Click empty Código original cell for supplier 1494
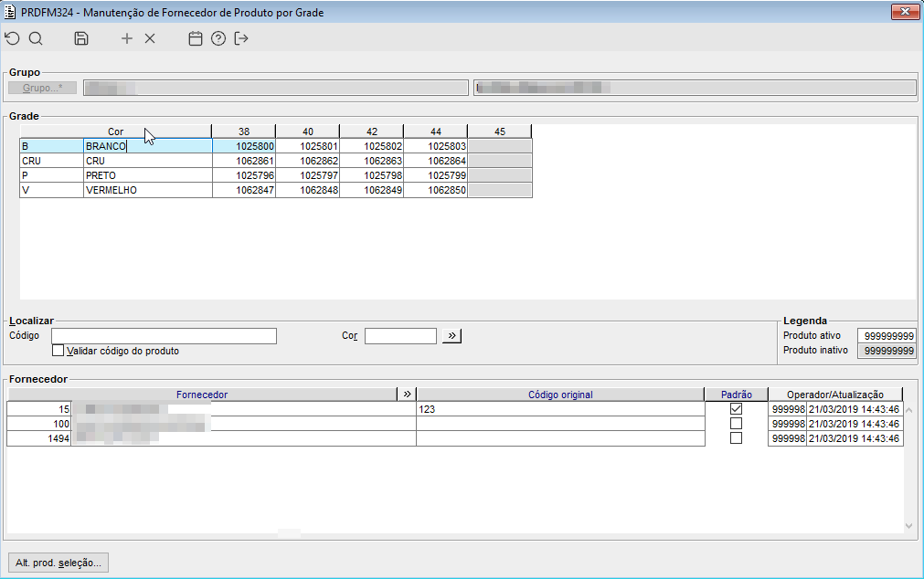The width and height of the screenshot is (924, 579). (560, 438)
